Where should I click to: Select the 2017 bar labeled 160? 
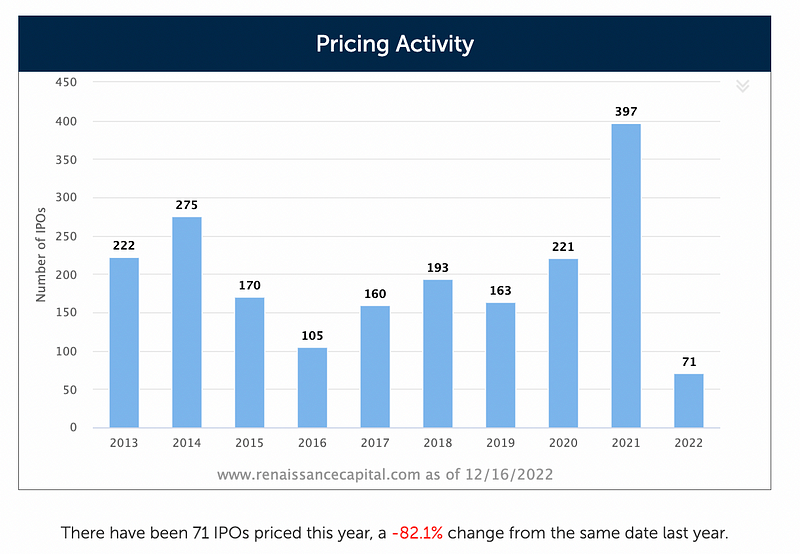[x=375, y=366]
